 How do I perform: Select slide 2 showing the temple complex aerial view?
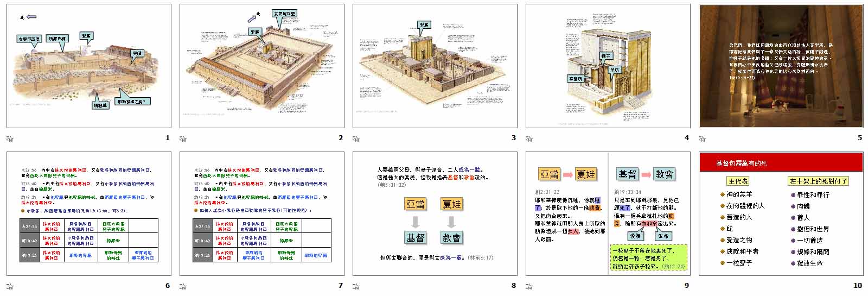(x=261, y=66)
